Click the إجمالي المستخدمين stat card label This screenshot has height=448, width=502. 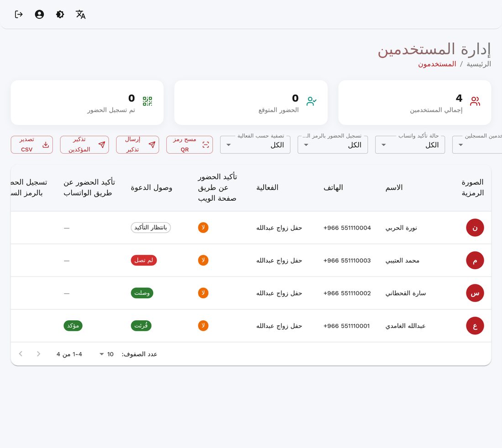436,110
